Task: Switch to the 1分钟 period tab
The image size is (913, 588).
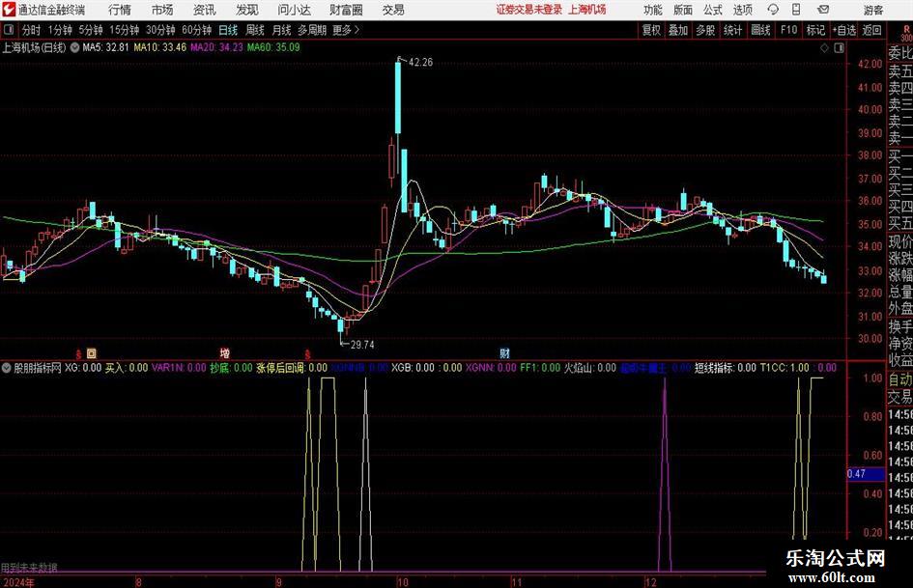Action: coord(60,30)
